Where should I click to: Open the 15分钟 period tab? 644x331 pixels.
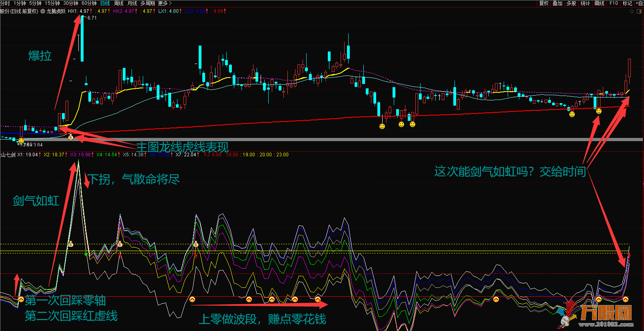pos(52,3)
